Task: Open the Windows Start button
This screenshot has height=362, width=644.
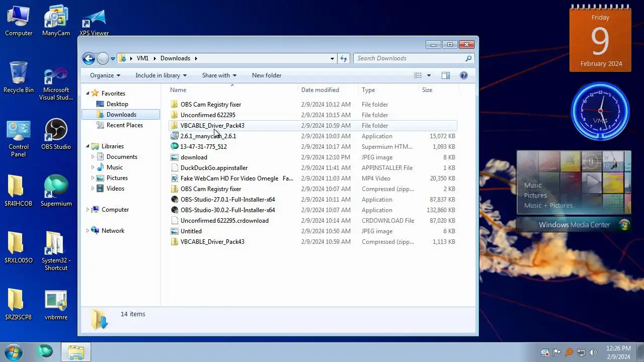Action: click(14, 352)
